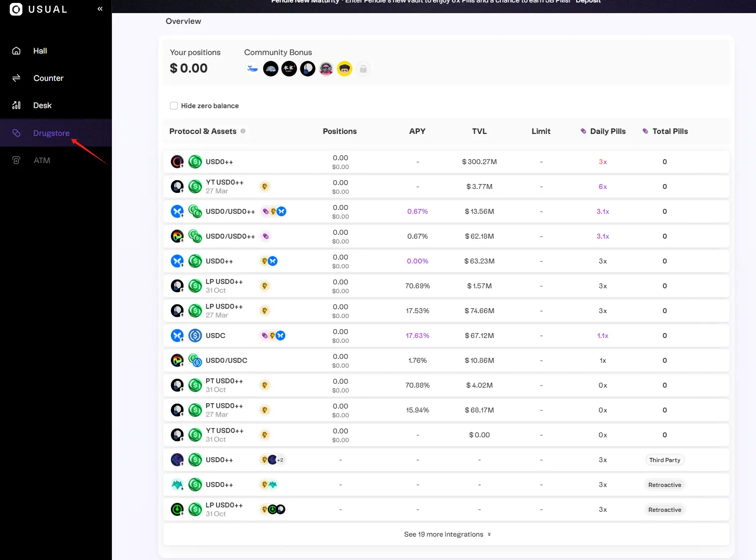Collapse the sidebar using the double-chevron

point(100,8)
